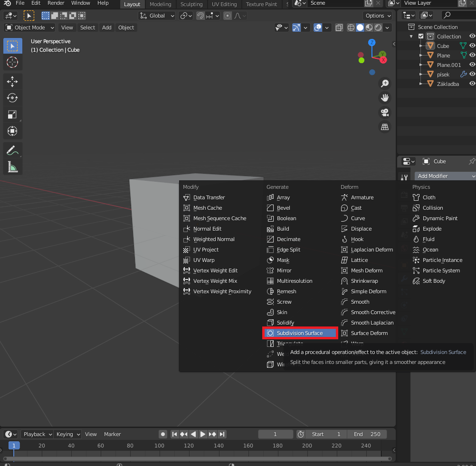Activate the Rotate tool

[x=12, y=98]
